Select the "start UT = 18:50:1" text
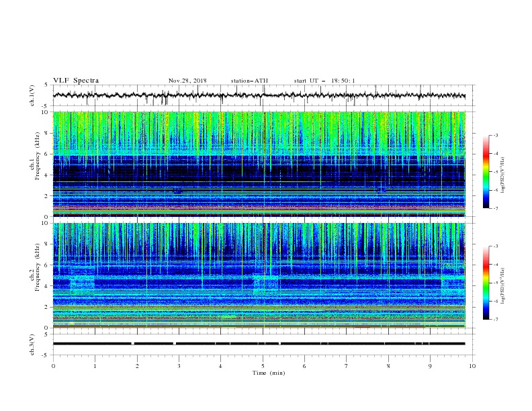This screenshot has height=411, width=532. [324, 81]
